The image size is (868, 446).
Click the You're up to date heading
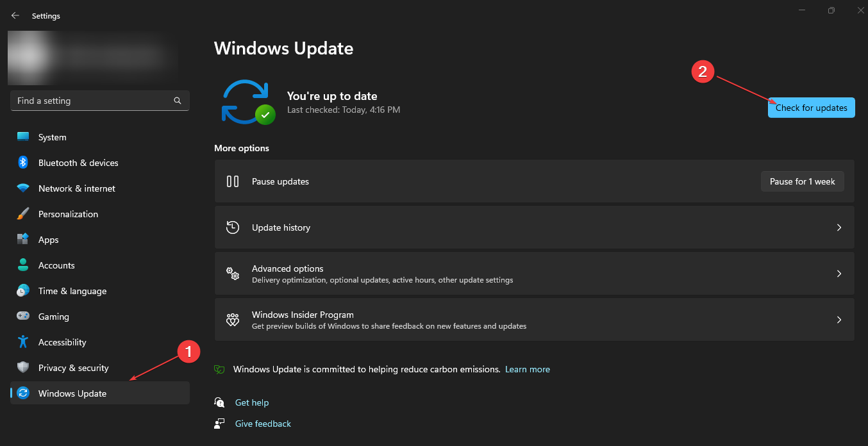click(x=332, y=96)
